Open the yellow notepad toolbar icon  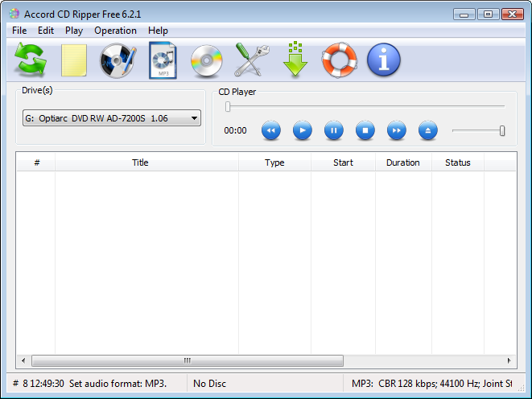point(73,60)
